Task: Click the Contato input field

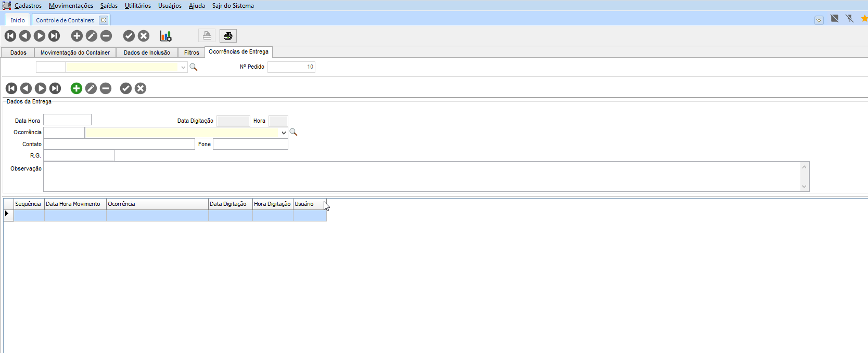Action: (119, 144)
